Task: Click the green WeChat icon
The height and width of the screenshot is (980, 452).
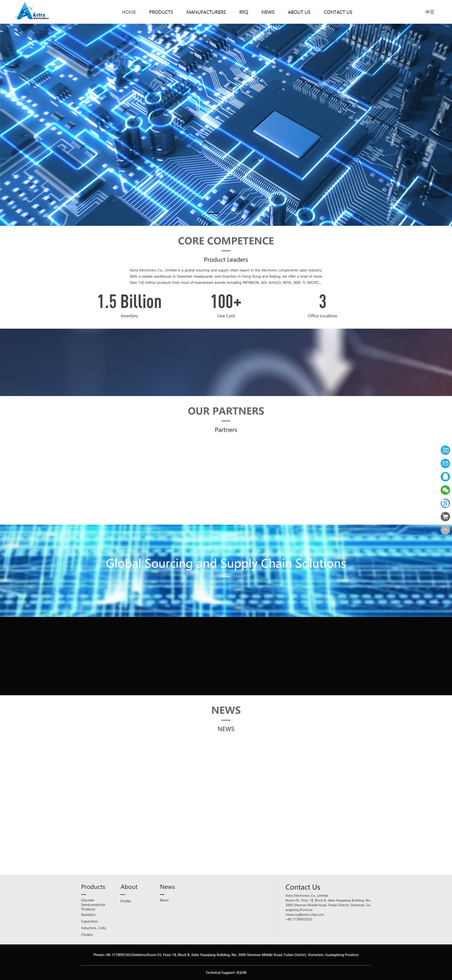Action: click(445, 490)
